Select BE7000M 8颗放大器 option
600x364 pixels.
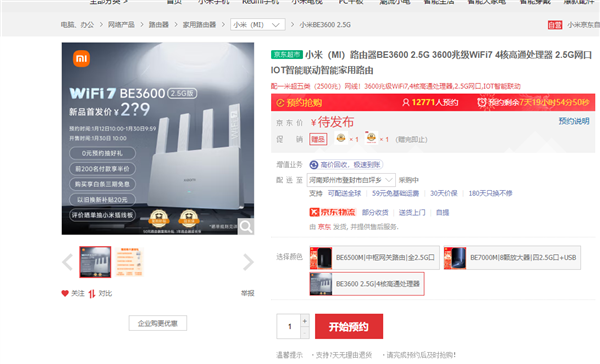click(512, 258)
